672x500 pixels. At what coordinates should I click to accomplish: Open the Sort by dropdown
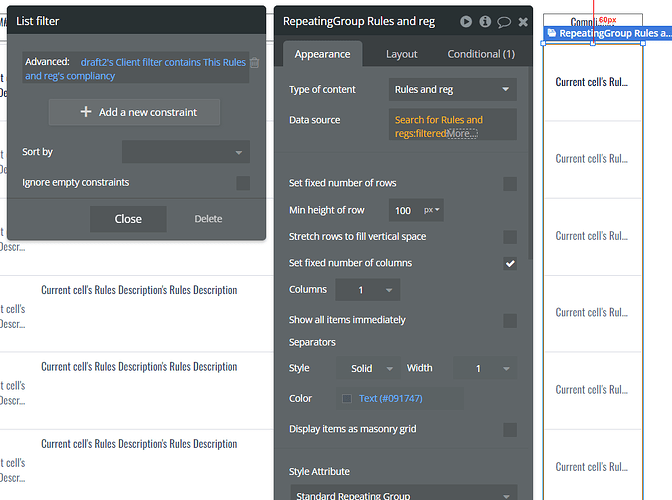tap(186, 152)
